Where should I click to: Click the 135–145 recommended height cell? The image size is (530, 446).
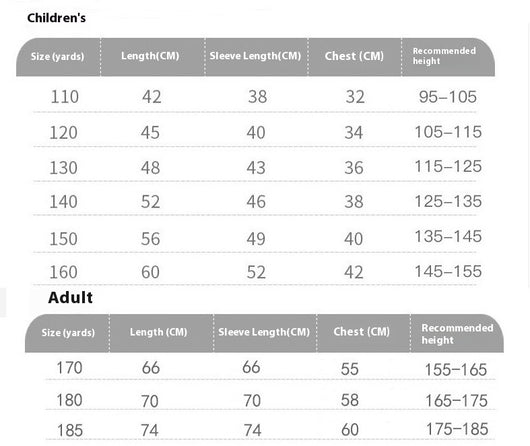448,236
